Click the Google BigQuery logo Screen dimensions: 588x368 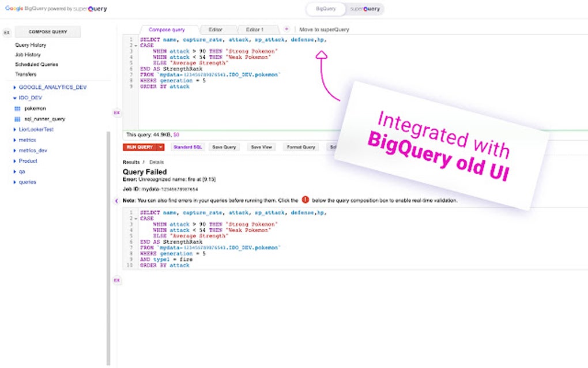click(x=25, y=8)
